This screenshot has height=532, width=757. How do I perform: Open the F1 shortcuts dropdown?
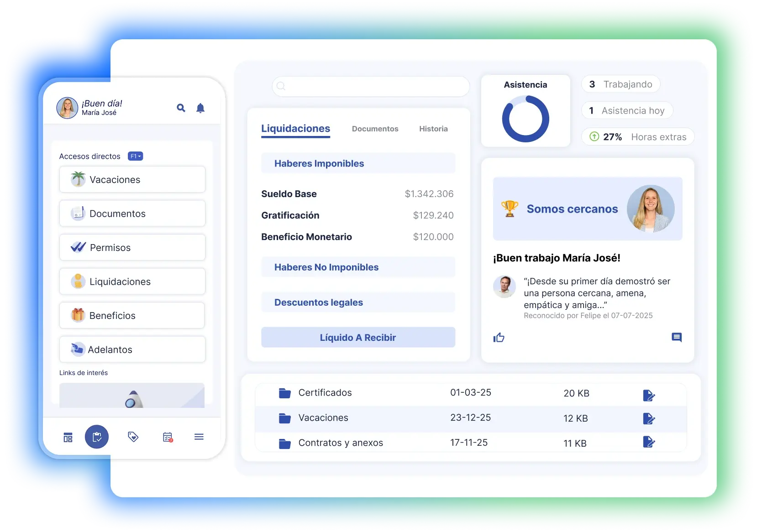(135, 156)
